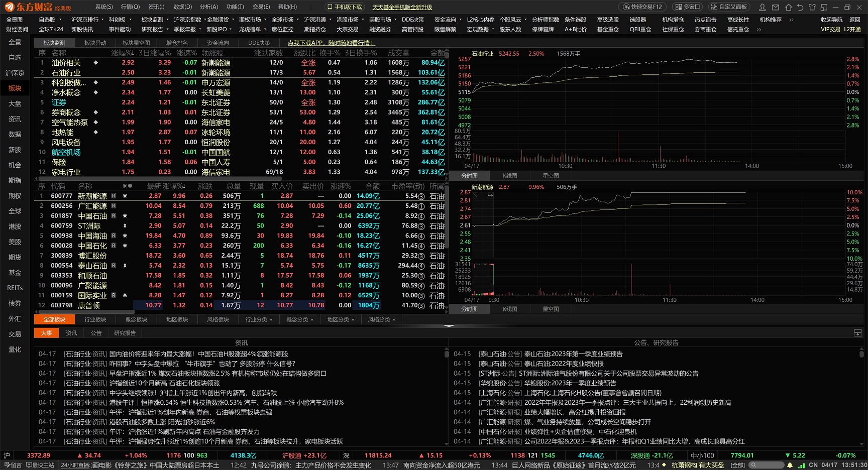Expand the 新股IPO dropdown arrow
This screenshot has height=470, width=868.
coord(231,30)
